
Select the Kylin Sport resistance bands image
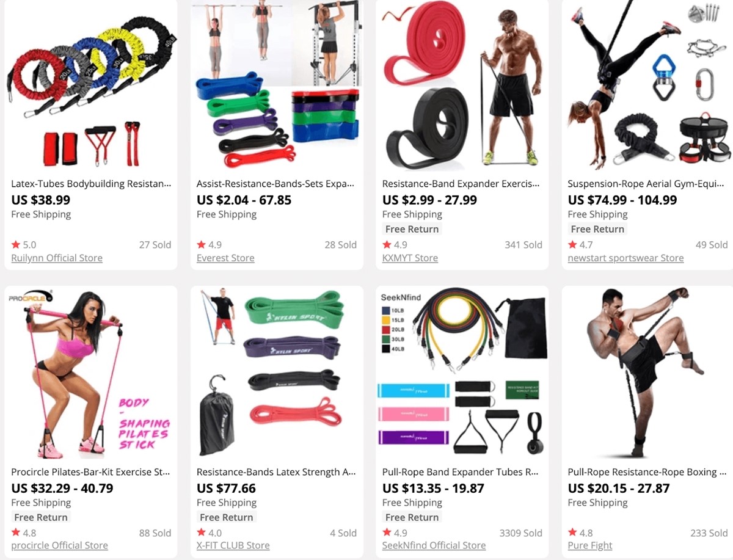276,373
